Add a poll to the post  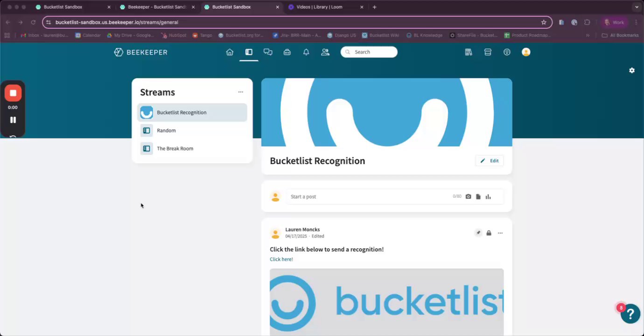pos(488,197)
